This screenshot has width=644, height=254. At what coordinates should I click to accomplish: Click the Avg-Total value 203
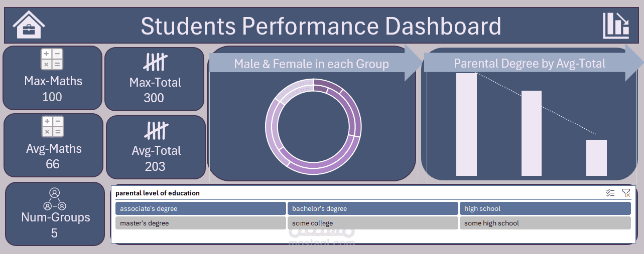click(155, 166)
